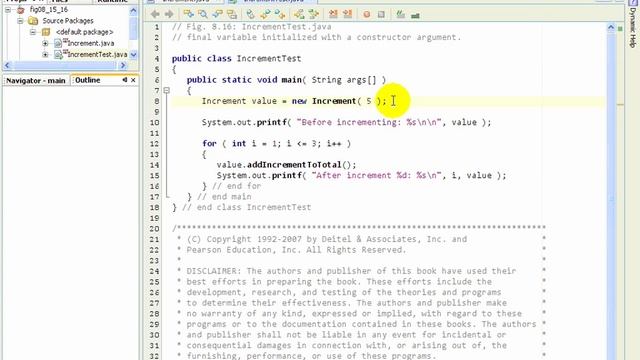Viewport: 640px width, 360px height.
Task: Click the first bookmark icon after the search group
Action: tap(251, 14)
